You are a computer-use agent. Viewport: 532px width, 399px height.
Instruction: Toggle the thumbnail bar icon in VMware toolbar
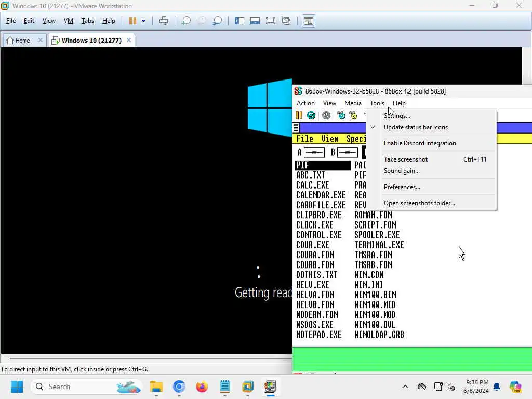pos(255,21)
